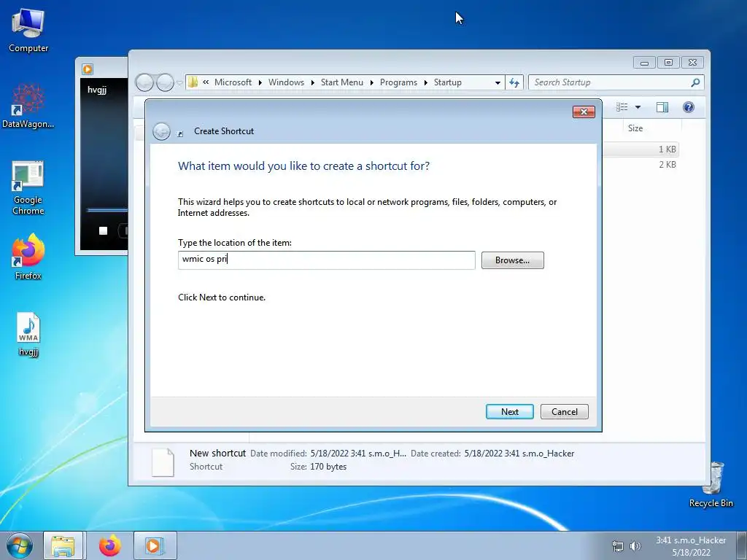Viewport: 747px width, 560px height.
Task: Expand the double chevron before Microsoft
Action: pos(206,82)
